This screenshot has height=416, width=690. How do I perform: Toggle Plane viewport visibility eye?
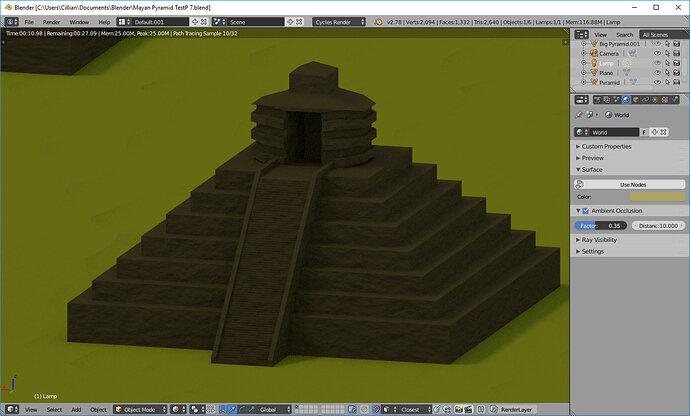coord(657,73)
